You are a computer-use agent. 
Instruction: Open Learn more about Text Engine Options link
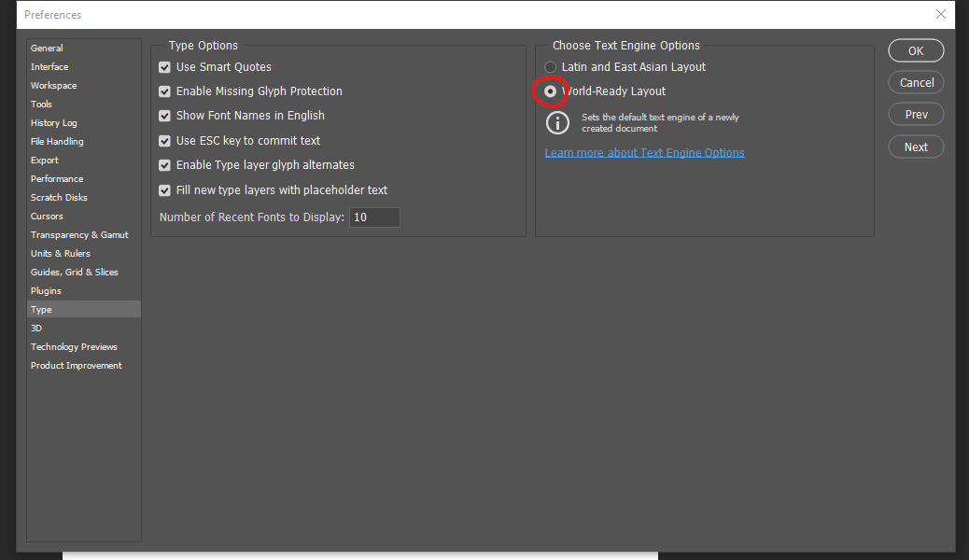click(644, 153)
